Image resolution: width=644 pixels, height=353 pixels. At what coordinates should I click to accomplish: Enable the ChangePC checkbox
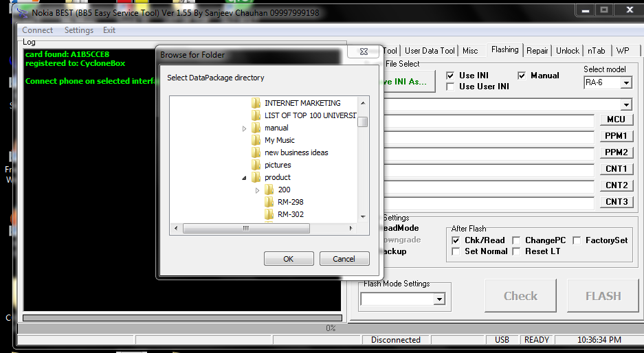(x=516, y=240)
